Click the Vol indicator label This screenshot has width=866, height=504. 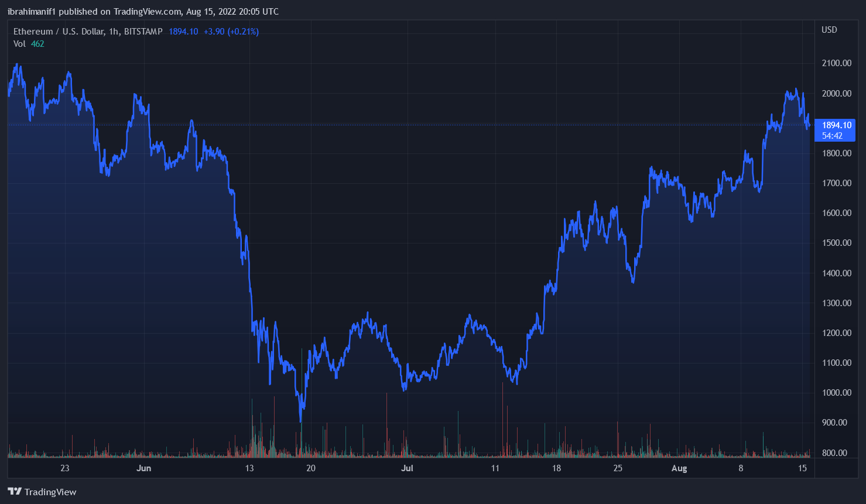[x=19, y=44]
